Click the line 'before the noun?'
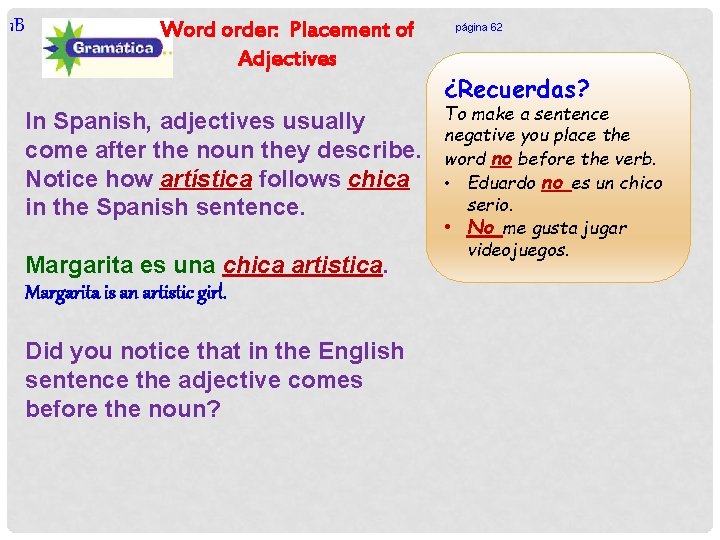 point(123,409)
